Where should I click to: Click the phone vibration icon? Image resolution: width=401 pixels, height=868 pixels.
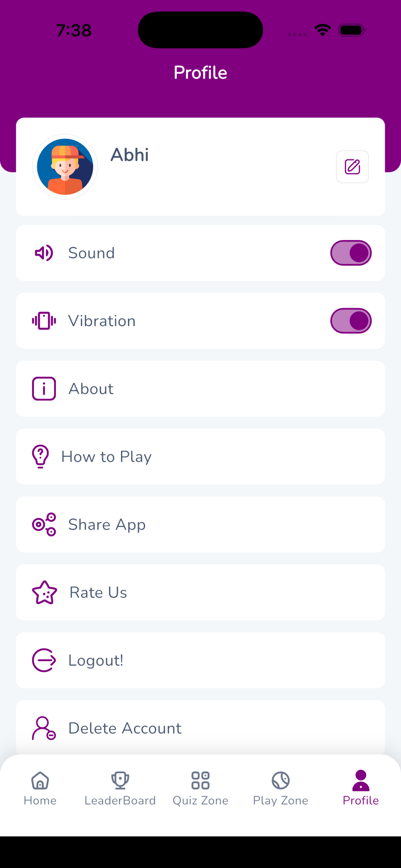tap(44, 321)
